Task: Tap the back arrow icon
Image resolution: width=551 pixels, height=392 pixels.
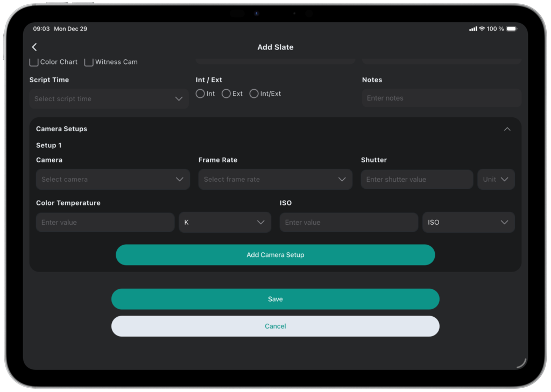Action: tap(34, 47)
